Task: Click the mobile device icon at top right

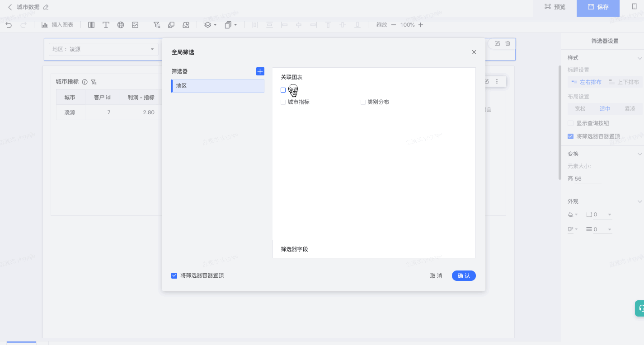Action: coord(634,7)
